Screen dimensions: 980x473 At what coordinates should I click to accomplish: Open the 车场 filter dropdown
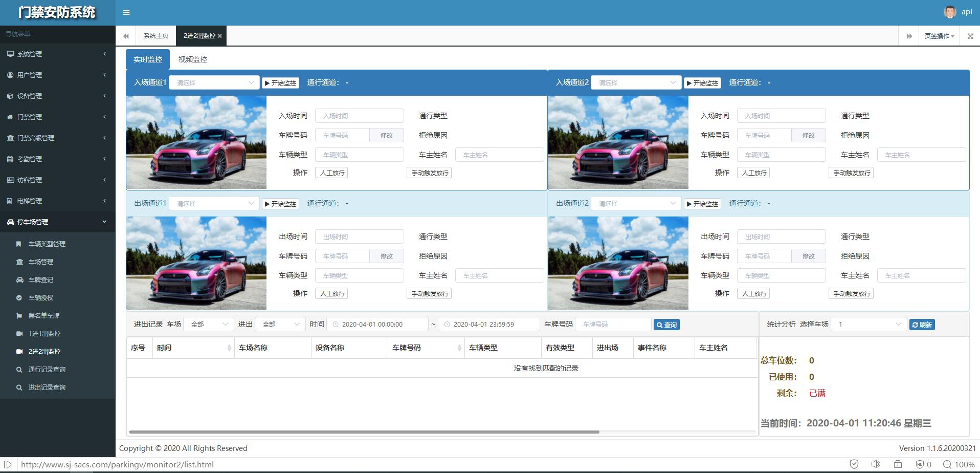[x=209, y=324]
